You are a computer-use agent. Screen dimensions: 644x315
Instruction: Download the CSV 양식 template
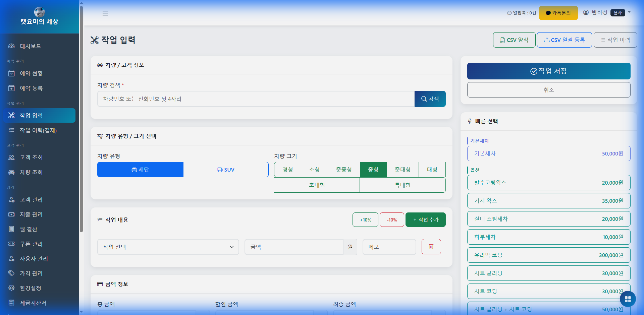(x=514, y=40)
